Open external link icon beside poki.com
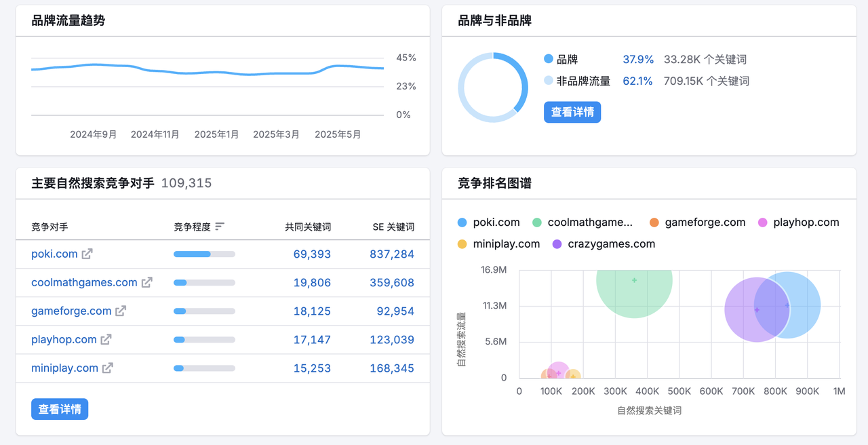868x445 pixels. [87, 254]
